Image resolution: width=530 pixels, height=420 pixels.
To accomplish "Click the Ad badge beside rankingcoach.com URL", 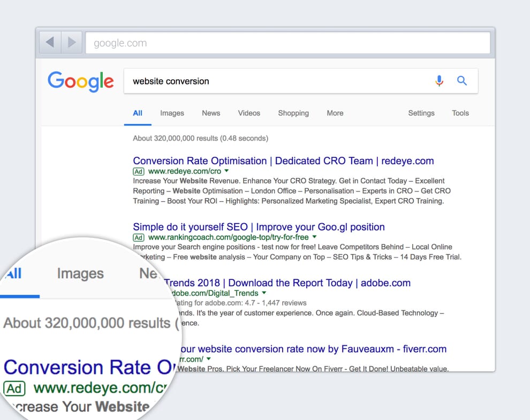I will point(139,238).
